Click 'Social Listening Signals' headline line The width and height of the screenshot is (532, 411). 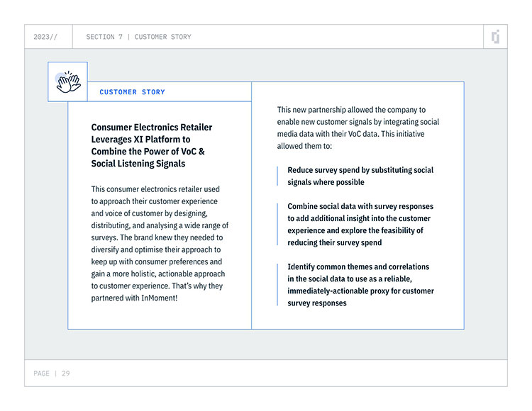[138, 164]
